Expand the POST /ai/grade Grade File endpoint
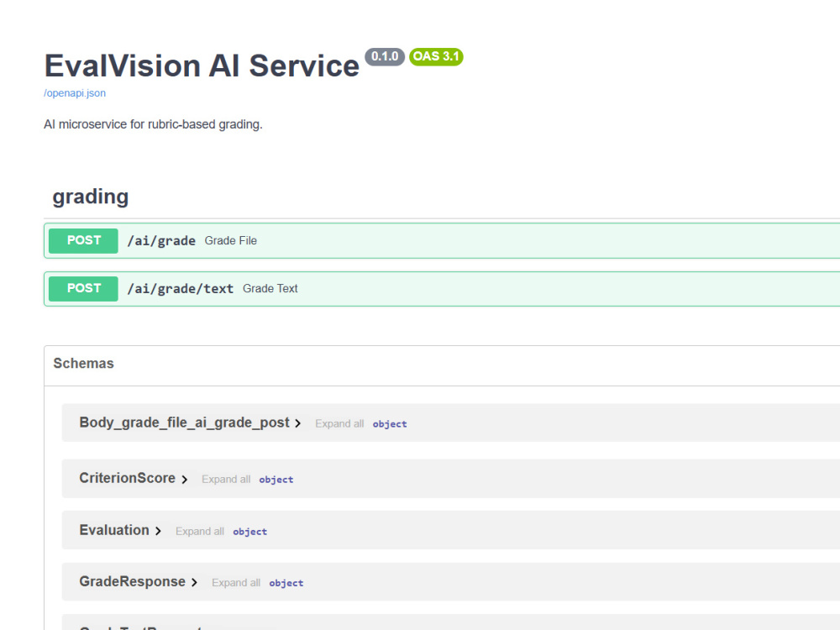 442,240
